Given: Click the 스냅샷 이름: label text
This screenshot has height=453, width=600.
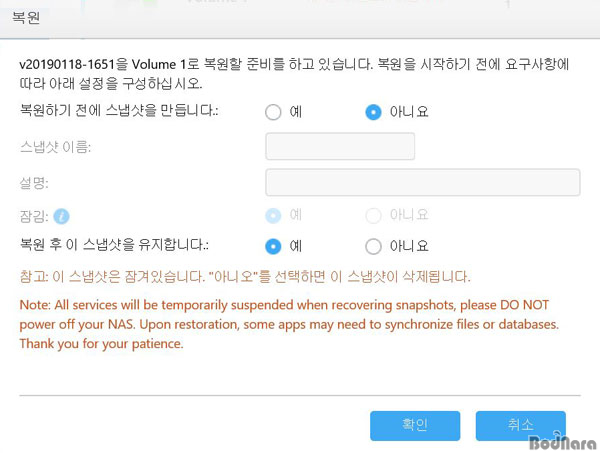Looking at the screenshot, I should [x=55, y=147].
